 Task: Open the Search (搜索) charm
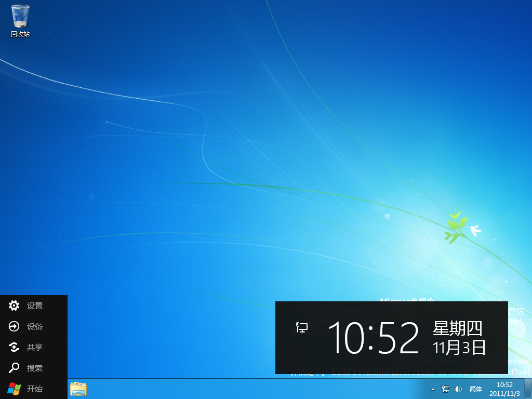(34, 368)
